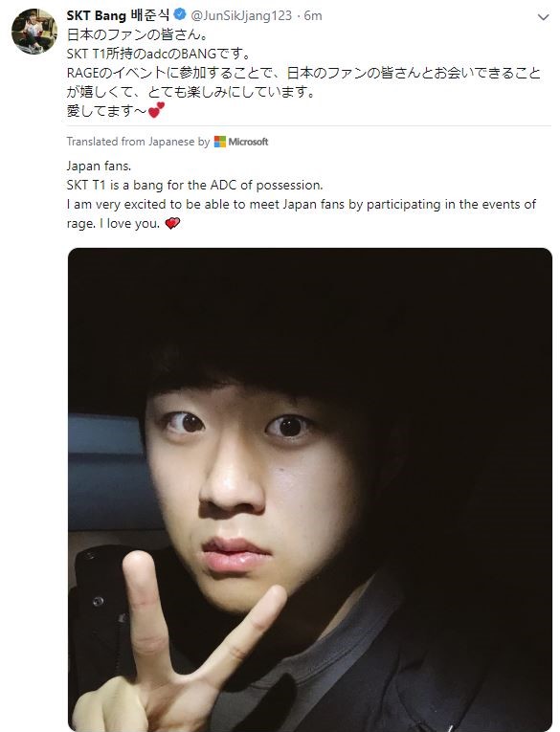Click the red heart after "I love you."
560x732 pixels.
(x=172, y=224)
